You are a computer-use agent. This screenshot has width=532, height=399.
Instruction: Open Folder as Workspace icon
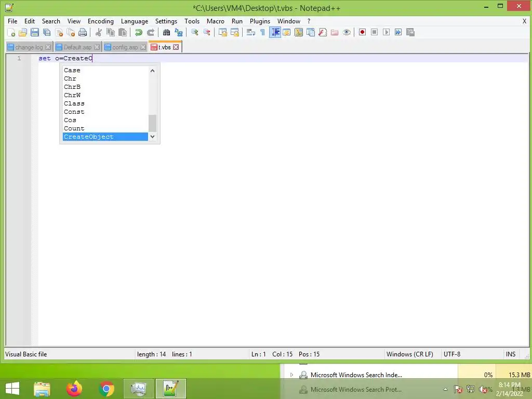coord(335,32)
